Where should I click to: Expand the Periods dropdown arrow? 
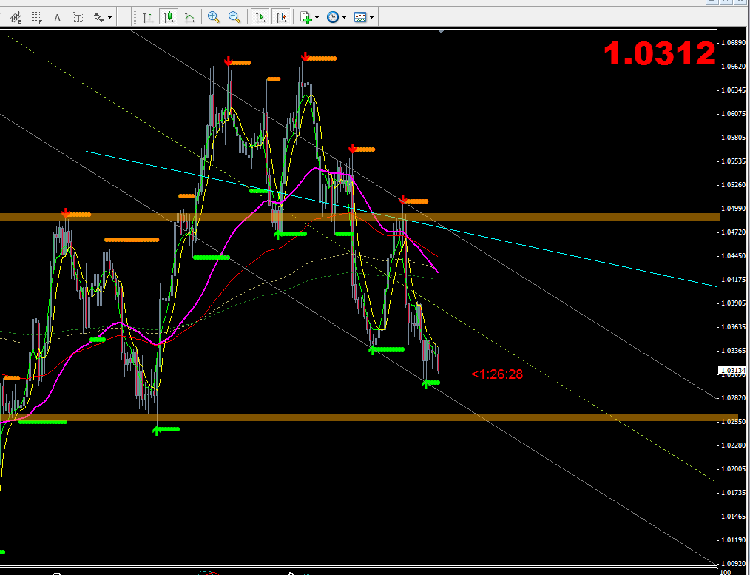coord(344,18)
